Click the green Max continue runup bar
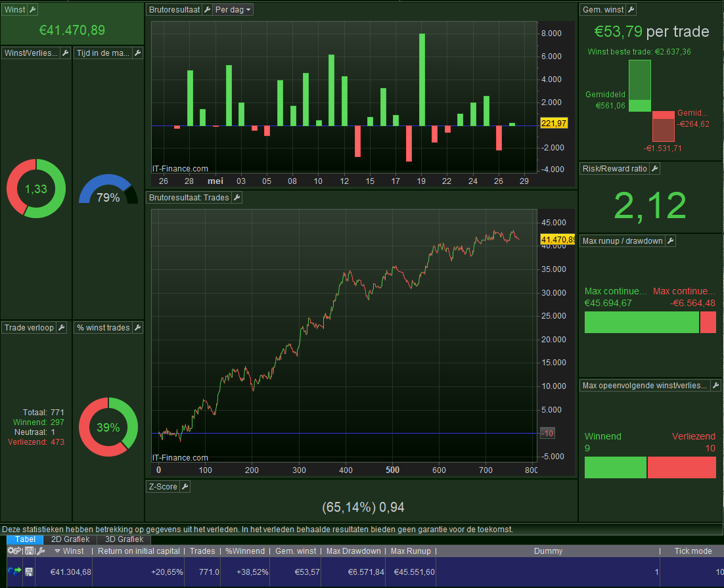Viewport: 724px width, 588px height. pos(641,322)
